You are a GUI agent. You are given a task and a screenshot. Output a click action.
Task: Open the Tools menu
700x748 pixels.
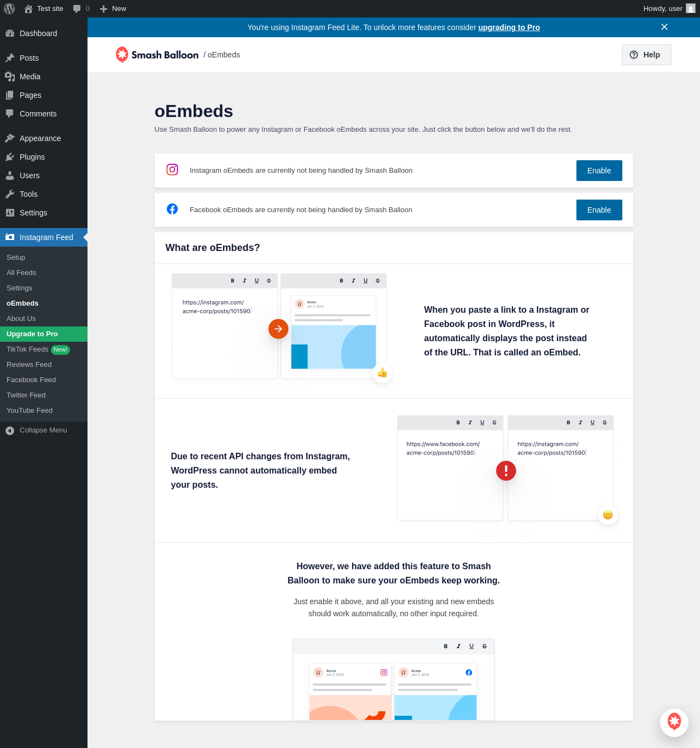44,194
